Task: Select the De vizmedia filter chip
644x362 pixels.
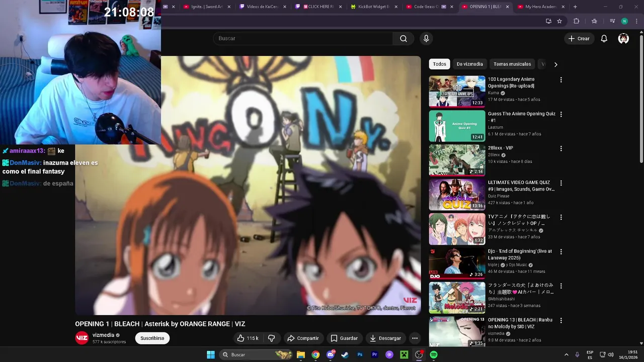Action: click(x=469, y=64)
